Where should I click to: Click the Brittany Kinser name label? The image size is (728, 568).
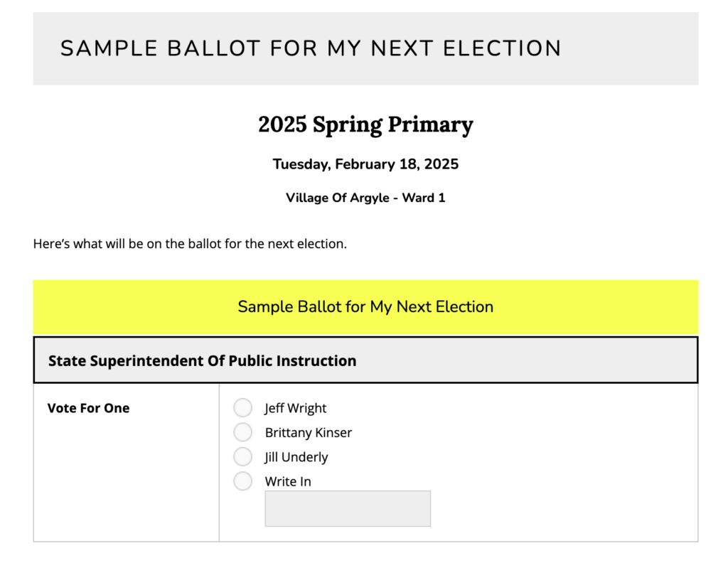[309, 433]
